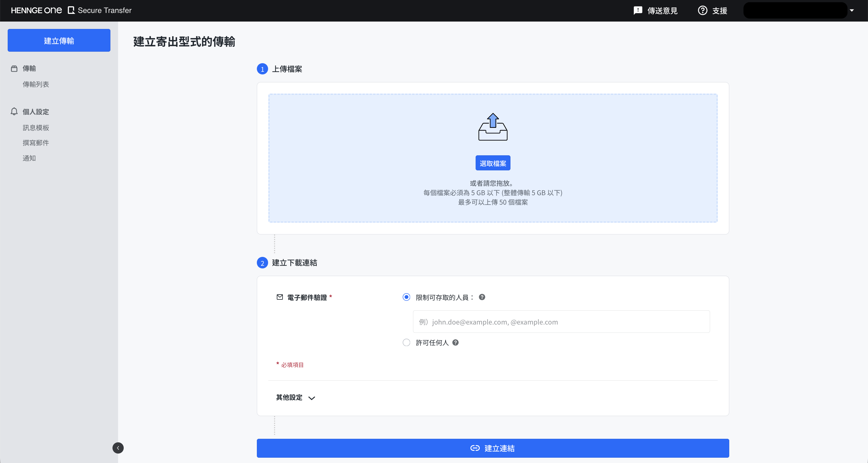Collapse the sidebar with arrow button
This screenshot has width=868, height=463.
point(118,448)
